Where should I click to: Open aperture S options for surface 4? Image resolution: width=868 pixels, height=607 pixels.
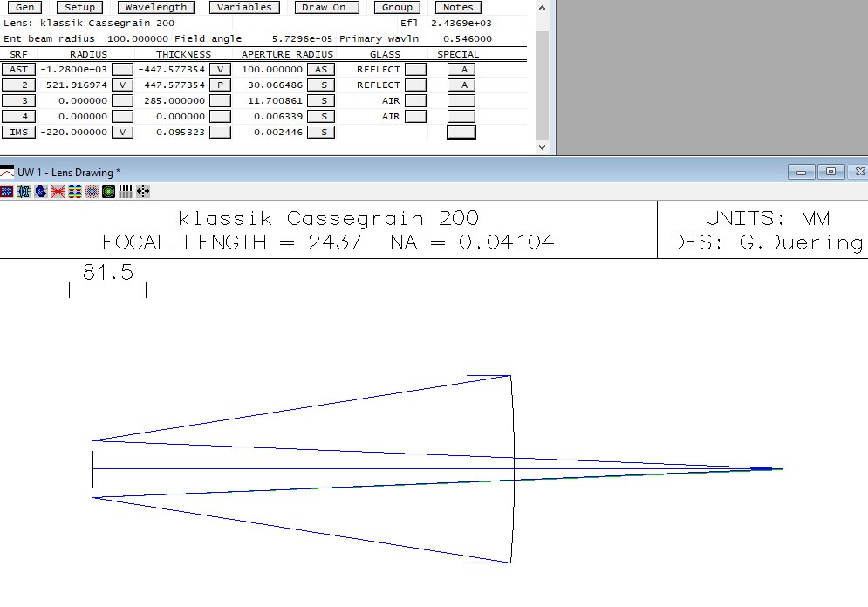(x=321, y=116)
